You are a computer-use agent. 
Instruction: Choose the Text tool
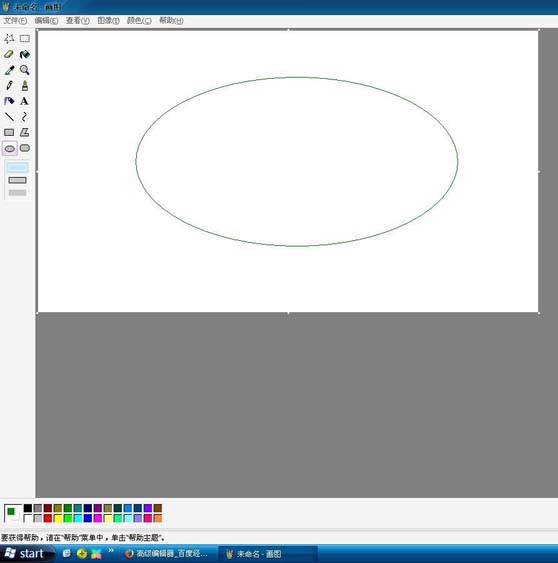(x=25, y=101)
